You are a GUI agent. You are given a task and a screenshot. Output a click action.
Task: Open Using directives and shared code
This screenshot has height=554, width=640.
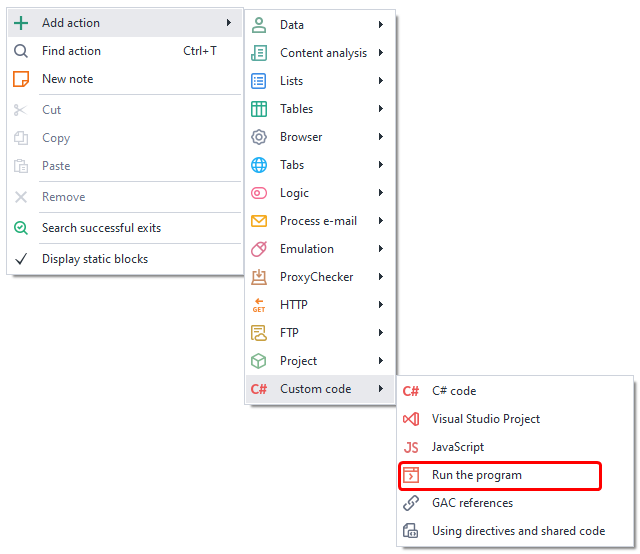517,531
